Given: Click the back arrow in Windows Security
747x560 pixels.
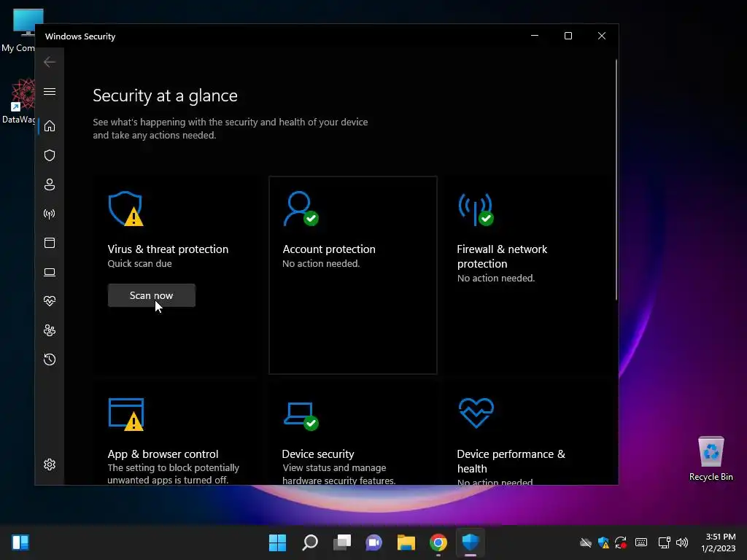Looking at the screenshot, I should pos(50,62).
